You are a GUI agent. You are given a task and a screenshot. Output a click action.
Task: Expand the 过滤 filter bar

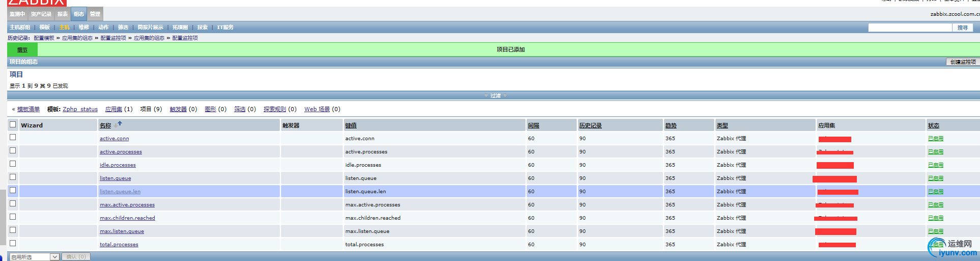(x=496, y=95)
